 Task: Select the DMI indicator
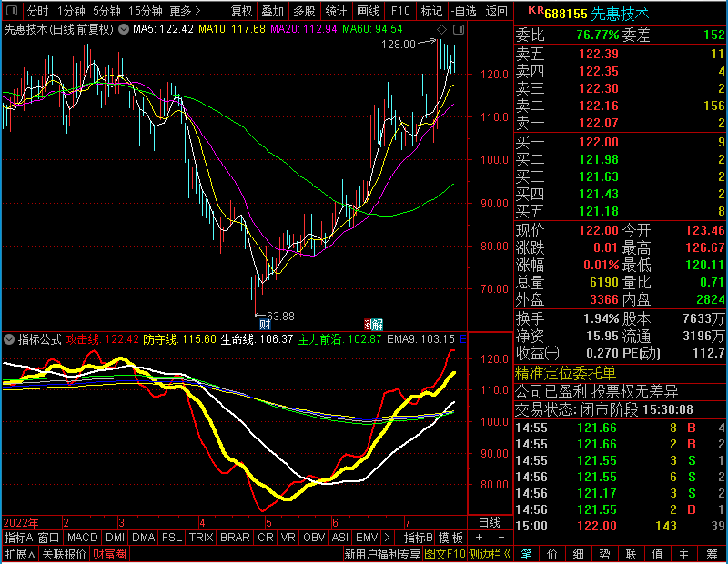(115, 538)
